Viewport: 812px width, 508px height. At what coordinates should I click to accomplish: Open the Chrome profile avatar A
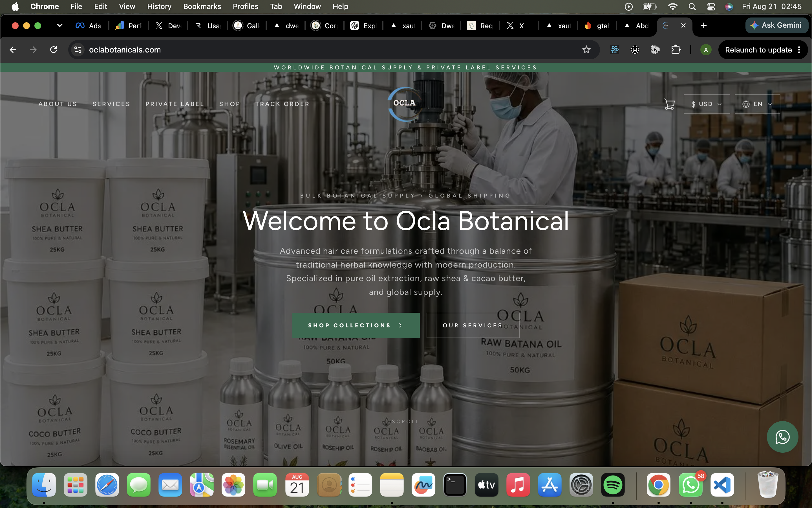tap(706, 50)
